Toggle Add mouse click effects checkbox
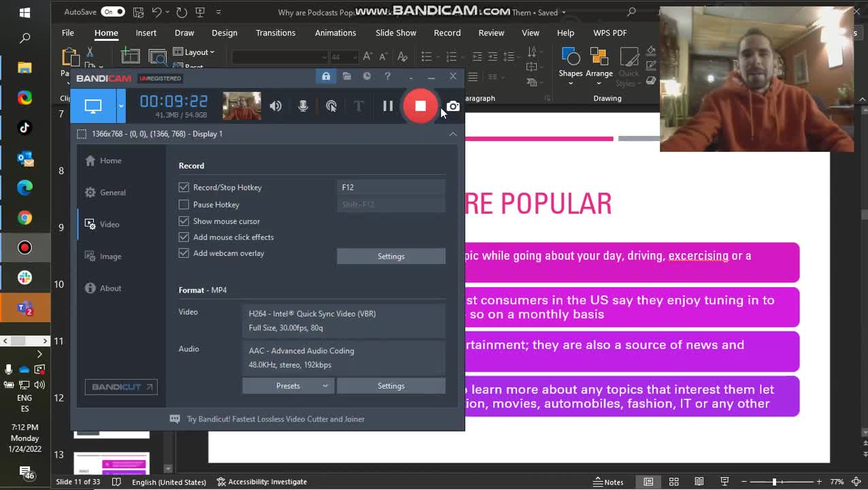This screenshot has height=490, width=868. click(184, 237)
